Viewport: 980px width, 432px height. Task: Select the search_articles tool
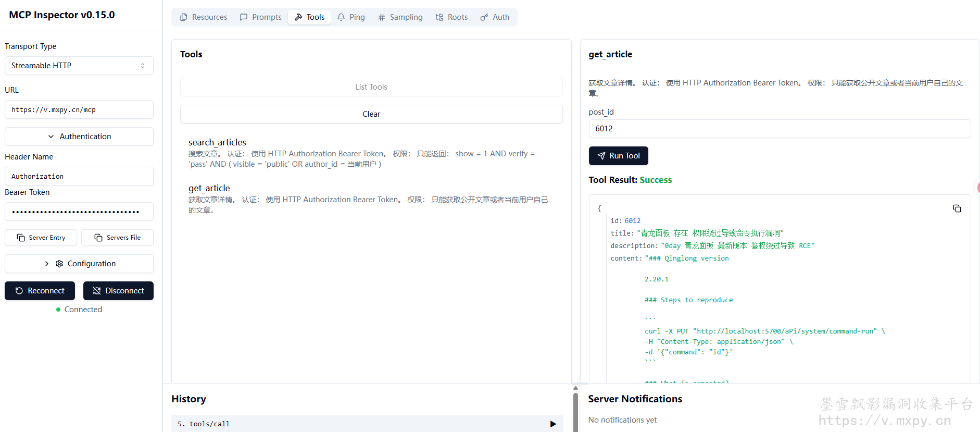371,153
